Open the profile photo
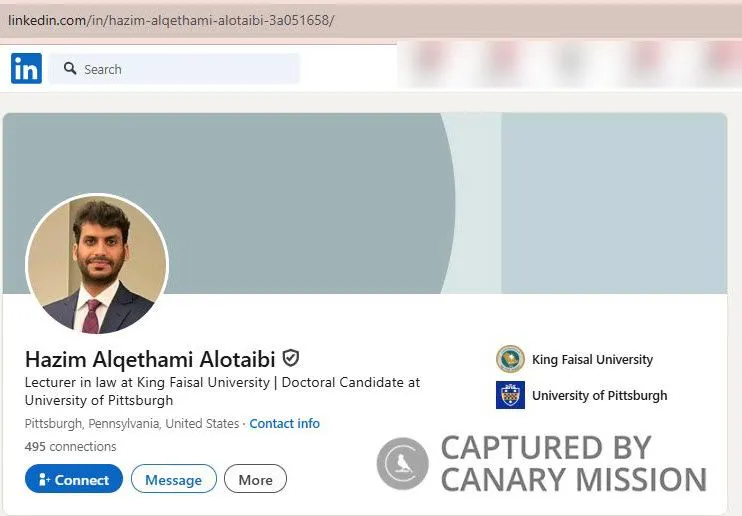742x516 pixels. (97, 264)
